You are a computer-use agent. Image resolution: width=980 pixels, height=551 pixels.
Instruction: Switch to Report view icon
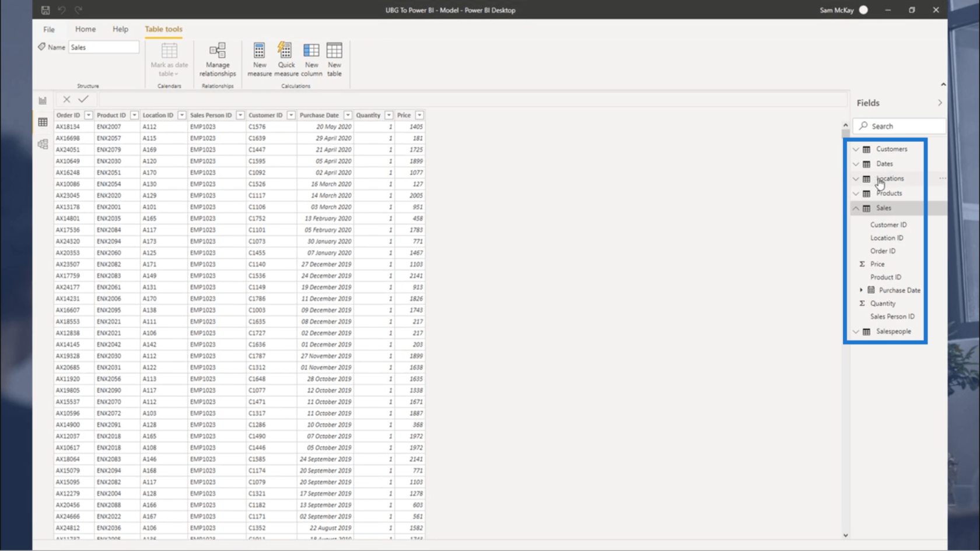(43, 100)
